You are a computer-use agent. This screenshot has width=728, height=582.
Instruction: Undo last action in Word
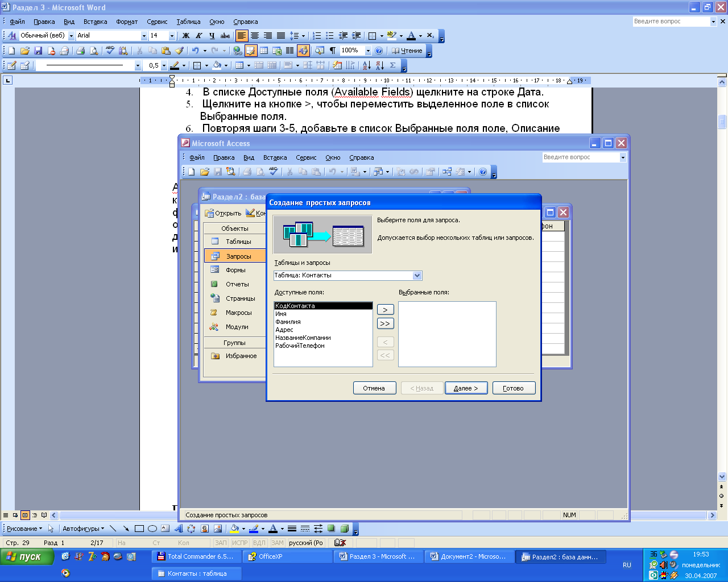tap(195, 51)
